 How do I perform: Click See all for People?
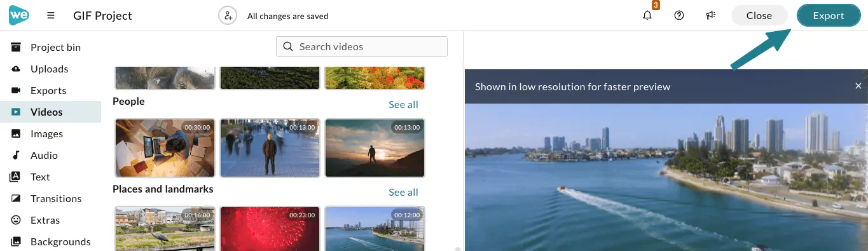[403, 104]
